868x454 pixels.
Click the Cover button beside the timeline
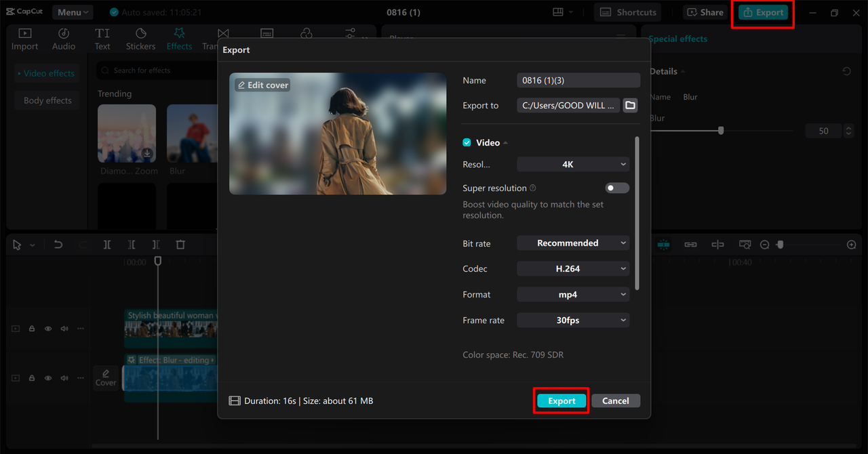[106, 378]
